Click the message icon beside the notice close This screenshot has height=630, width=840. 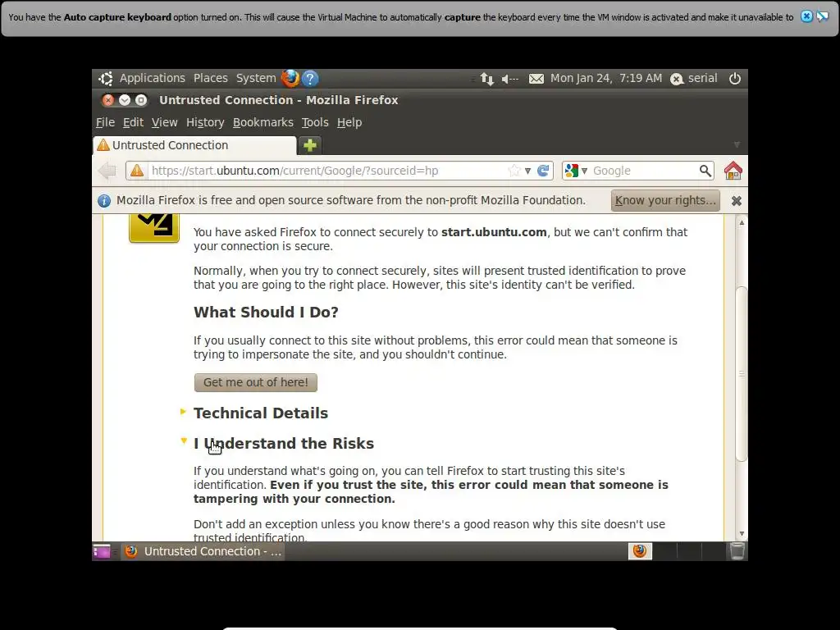(822, 16)
